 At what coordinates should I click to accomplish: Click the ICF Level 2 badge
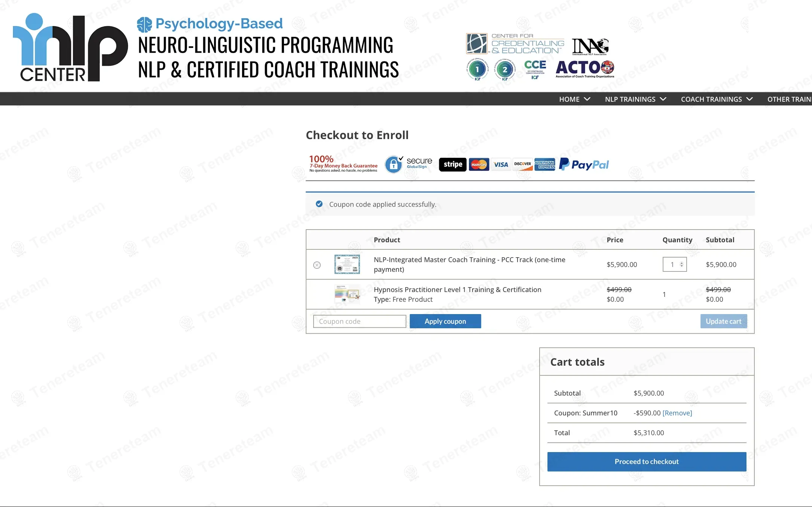point(505,70)
